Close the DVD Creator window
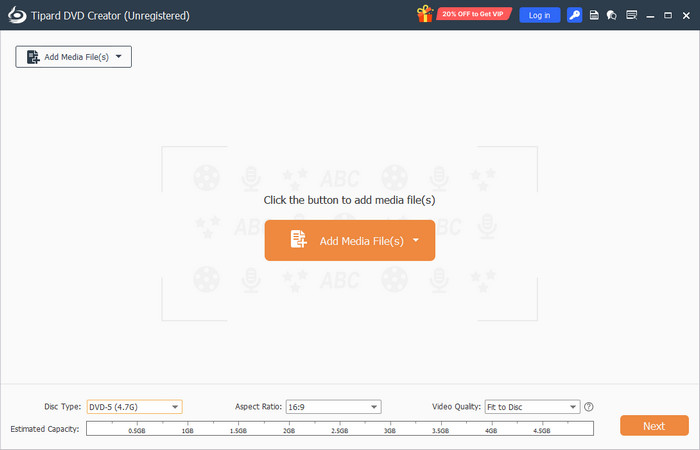This screenshot has width=700, height=450. tap(685, 15)
